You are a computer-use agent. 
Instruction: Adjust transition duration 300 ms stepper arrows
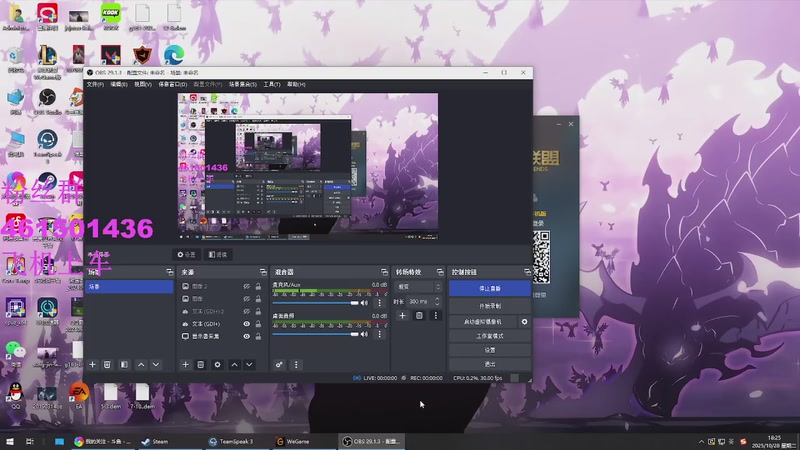[x=437, y=302]
